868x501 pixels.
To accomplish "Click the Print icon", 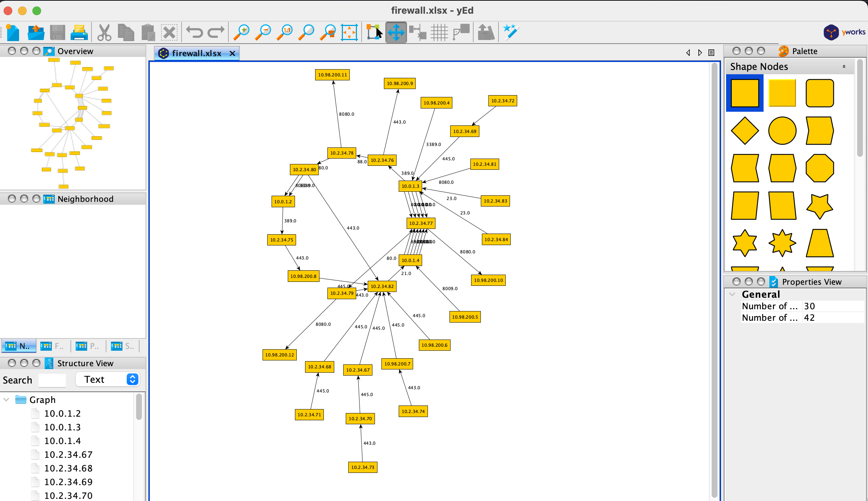I will 79,32.
